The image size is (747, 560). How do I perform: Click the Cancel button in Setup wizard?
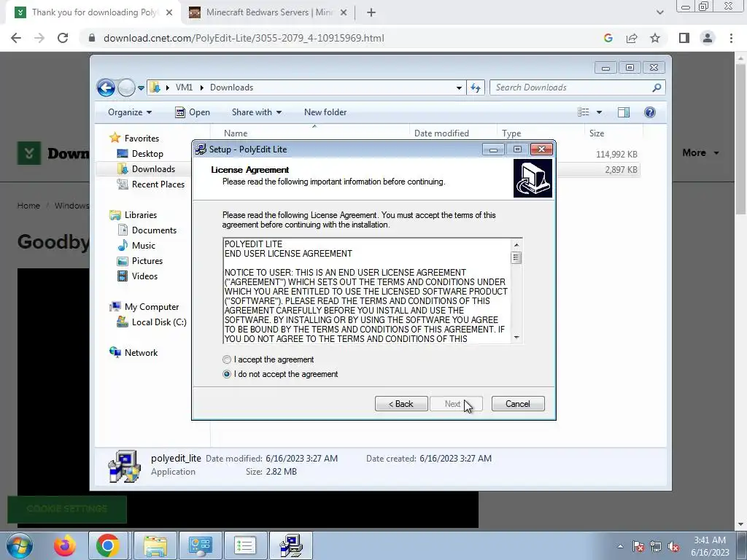tap(518, 404)
